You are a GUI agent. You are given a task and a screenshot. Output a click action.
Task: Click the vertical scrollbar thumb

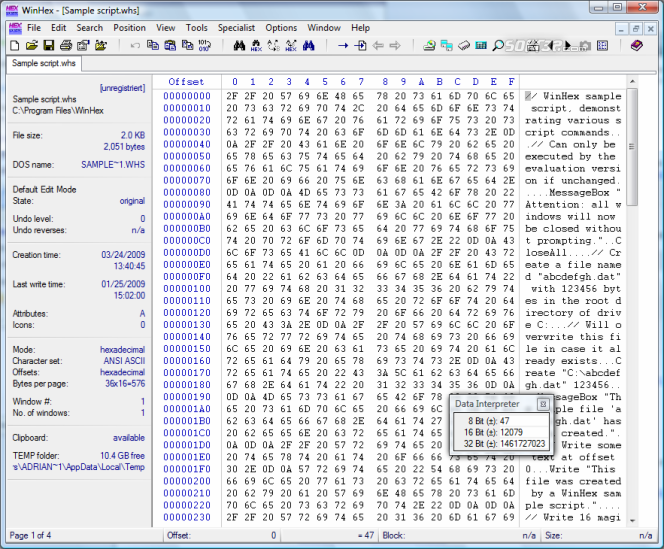(632, 147)
